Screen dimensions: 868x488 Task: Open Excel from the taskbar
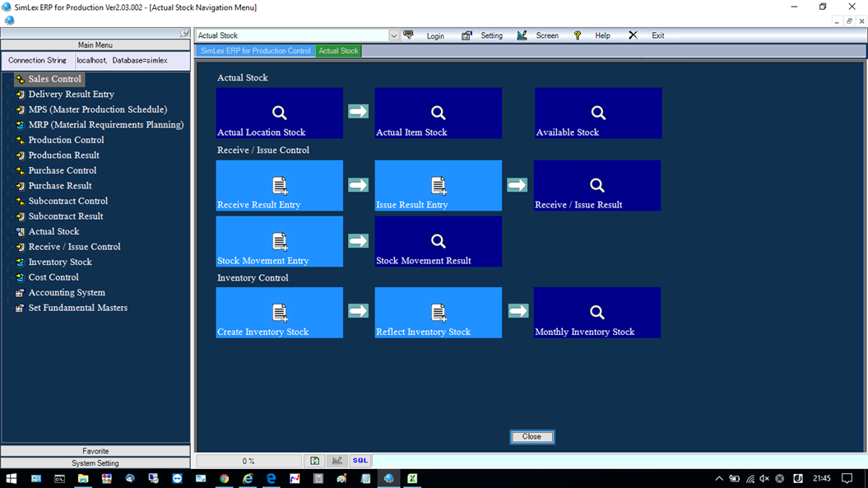[x=412, y=479]
